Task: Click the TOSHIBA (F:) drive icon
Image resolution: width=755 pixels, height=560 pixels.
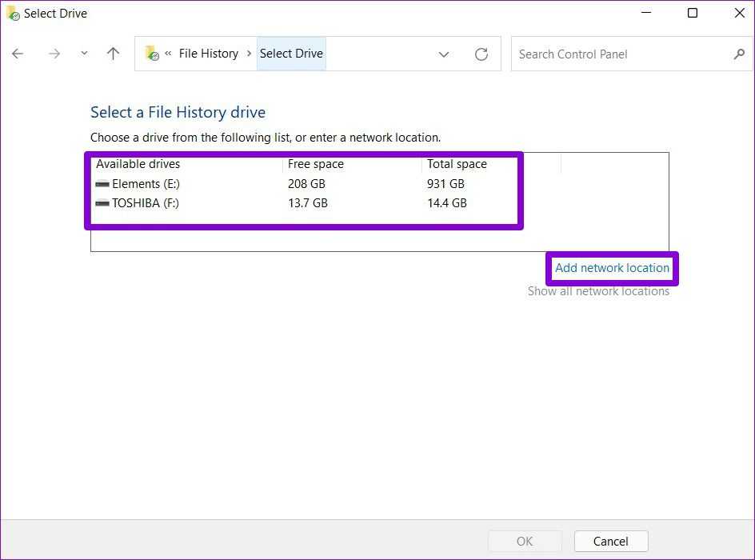Action: coord(102,203)
